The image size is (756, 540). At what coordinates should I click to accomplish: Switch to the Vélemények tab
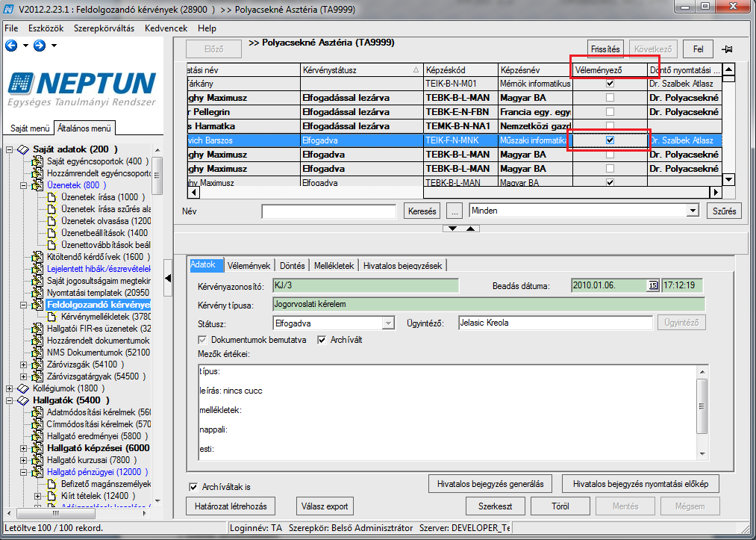[x=250, y=265]
